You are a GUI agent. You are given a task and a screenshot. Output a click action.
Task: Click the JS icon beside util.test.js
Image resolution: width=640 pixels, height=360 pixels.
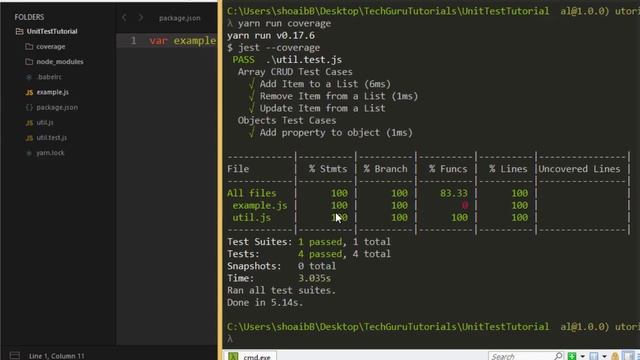pyautogui.click(x=29, y=138)
